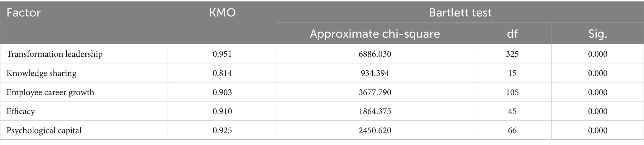Click the Efficacy row label
This screenshot has width=644, height=145.
pyautogui.click(x=21, y=111)
